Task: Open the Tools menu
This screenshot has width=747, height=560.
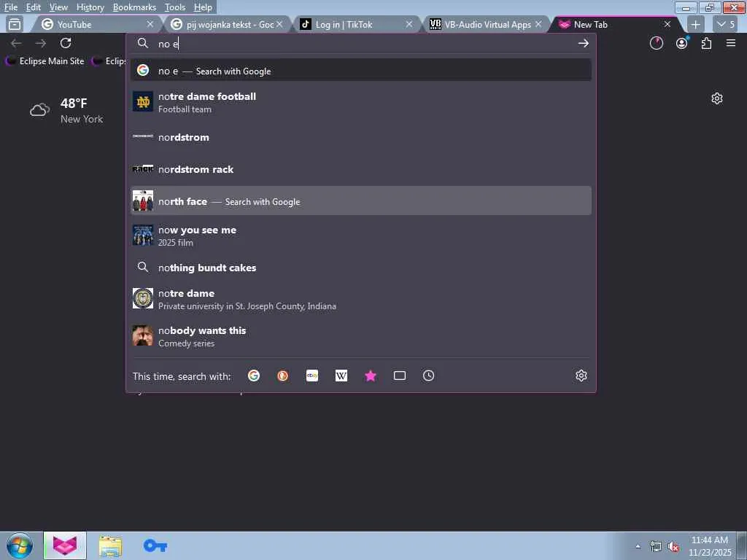Action: 175,7
